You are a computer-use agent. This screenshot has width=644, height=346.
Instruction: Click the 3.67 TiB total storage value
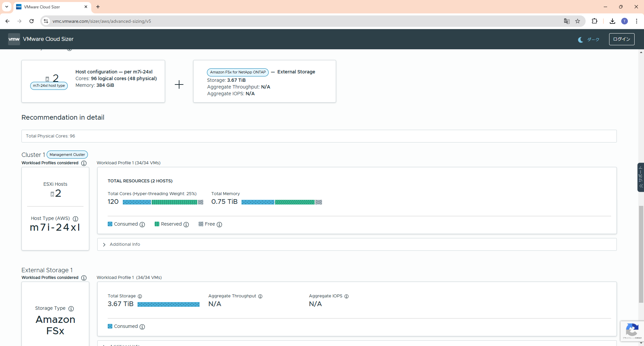coord(120,304)
